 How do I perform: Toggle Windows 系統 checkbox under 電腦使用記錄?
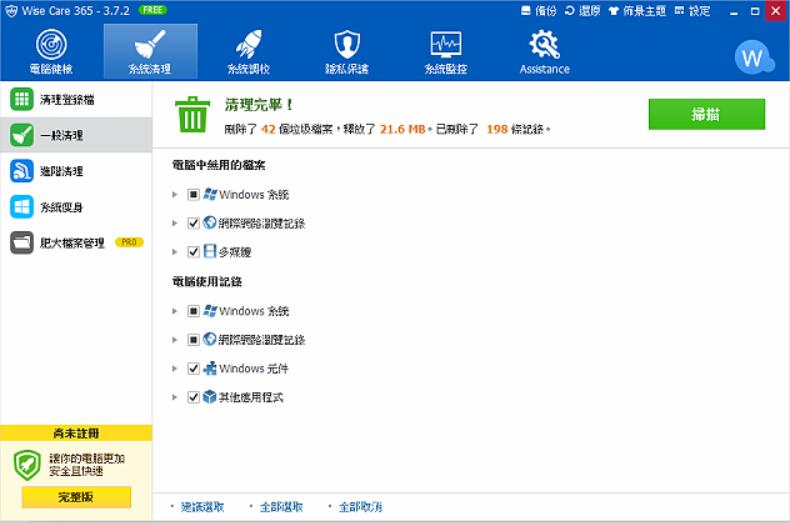[193, 311]
